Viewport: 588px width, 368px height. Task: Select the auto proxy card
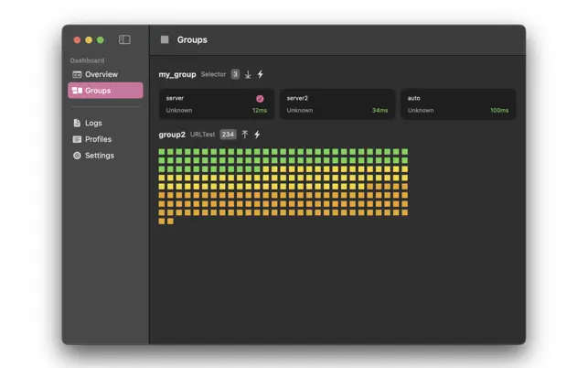[x=457, y=103]
